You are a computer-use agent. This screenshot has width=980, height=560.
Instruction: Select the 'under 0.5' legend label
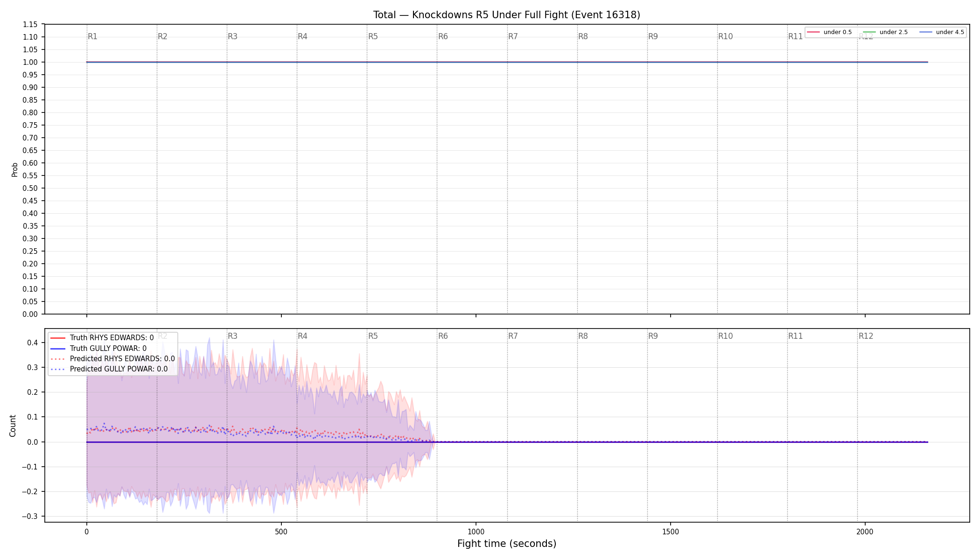838,32
